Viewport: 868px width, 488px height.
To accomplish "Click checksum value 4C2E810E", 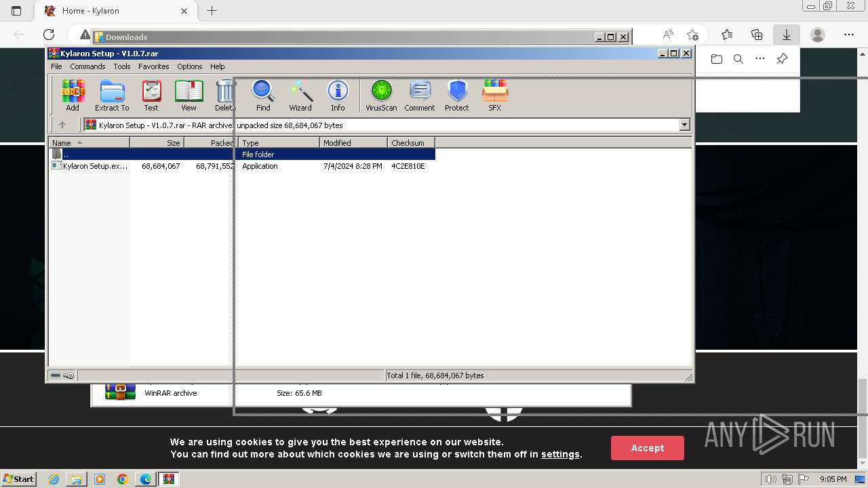I will pyautogui.click(x=408, y=166).
